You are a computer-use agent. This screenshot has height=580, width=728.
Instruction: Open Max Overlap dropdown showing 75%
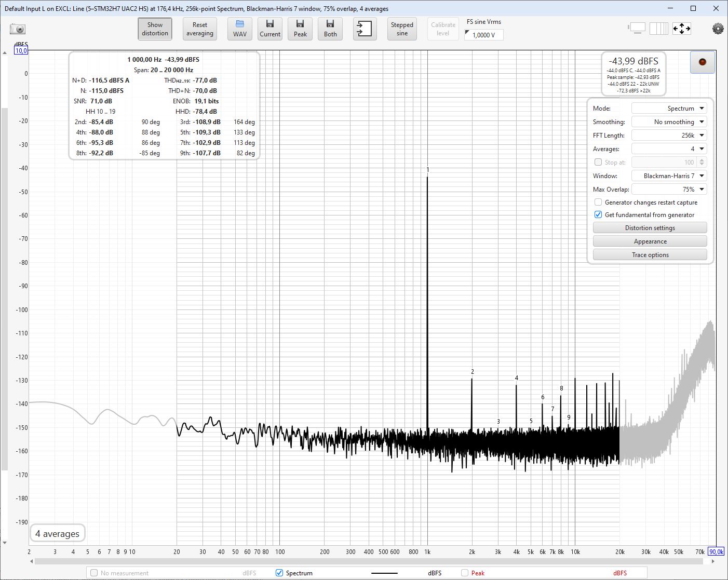669,190
